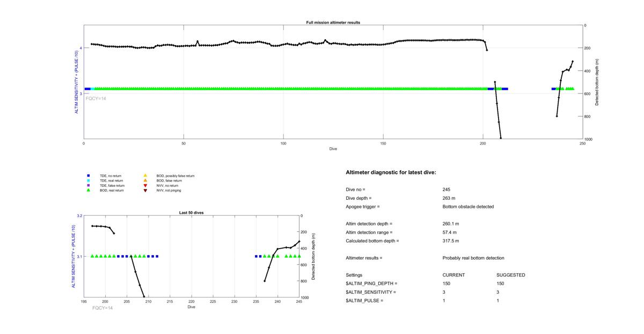Click the 'Dive no =' label
This screenshot has height=334, width=644.
(355, 190)
